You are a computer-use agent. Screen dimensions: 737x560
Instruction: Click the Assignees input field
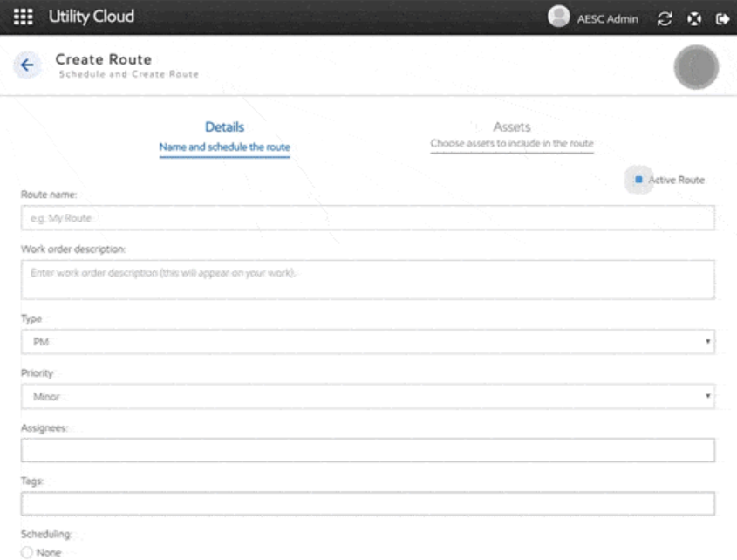pyautogui.click(x=367, y=450)
